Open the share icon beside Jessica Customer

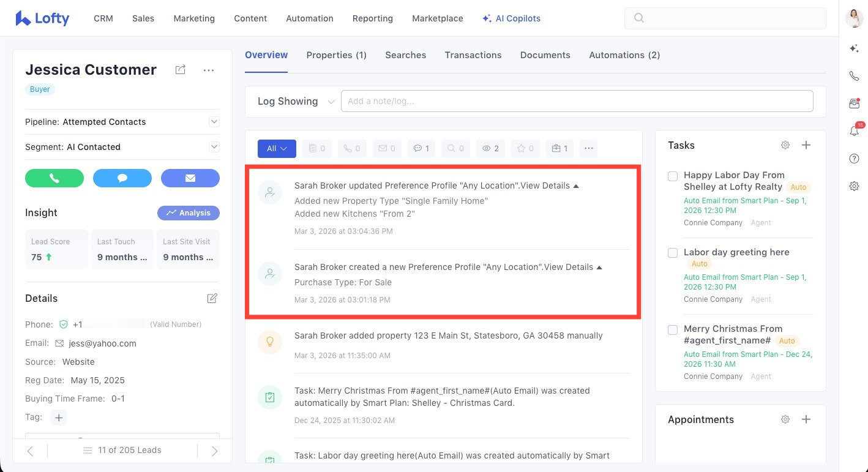coord(180,70)
